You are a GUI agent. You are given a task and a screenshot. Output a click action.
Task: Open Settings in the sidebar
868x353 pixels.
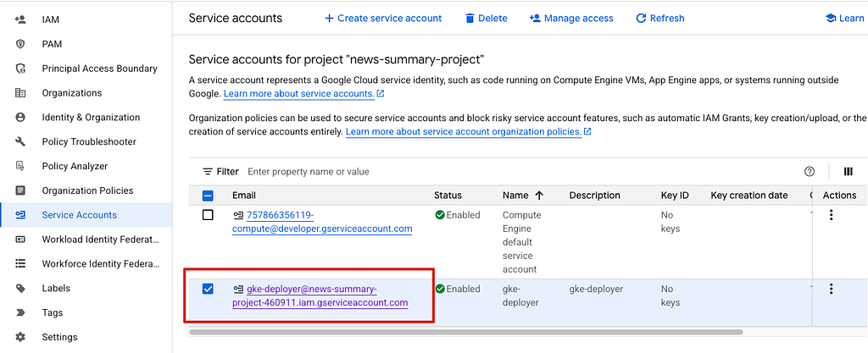click(x=60, y=337)
